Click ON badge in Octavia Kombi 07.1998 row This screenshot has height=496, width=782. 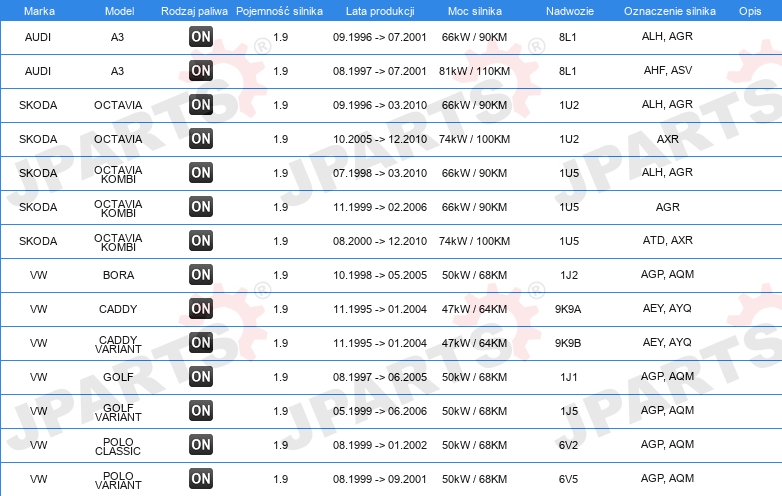(201, 172)
